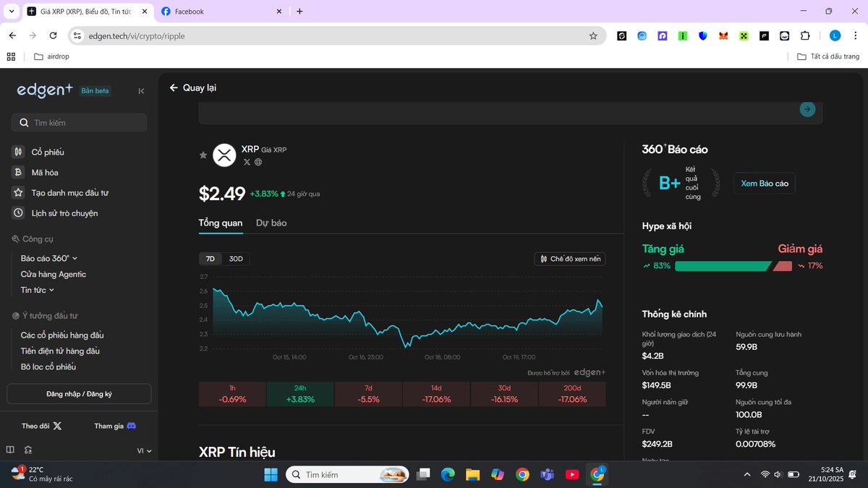
Task: Click the star icon to favorite XRP
Action: (203, 155)
